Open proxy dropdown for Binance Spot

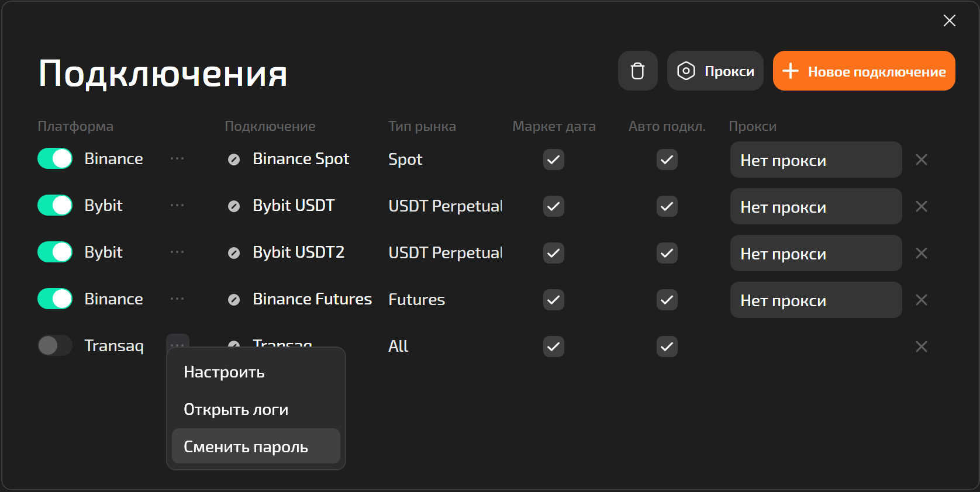(815, 160)
